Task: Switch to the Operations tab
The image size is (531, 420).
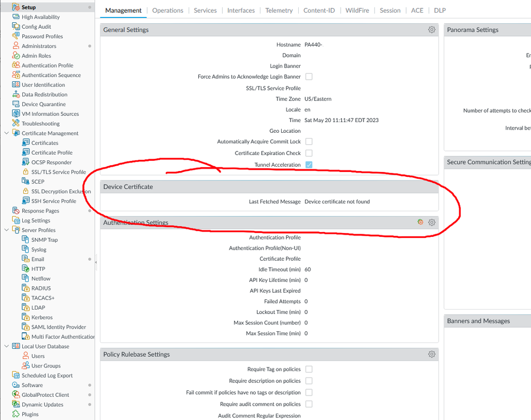Action: click(x=167, y=11)
